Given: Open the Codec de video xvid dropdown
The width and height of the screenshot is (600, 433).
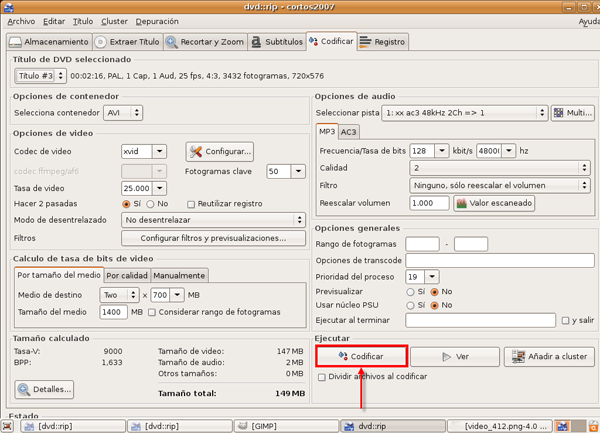Looking at the screenshot, I should pyautogui.click(x=143, y=151).
